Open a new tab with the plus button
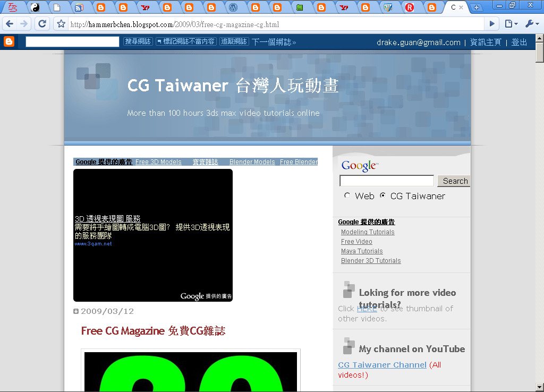The image size is (544, 392). tap(477, 7)
